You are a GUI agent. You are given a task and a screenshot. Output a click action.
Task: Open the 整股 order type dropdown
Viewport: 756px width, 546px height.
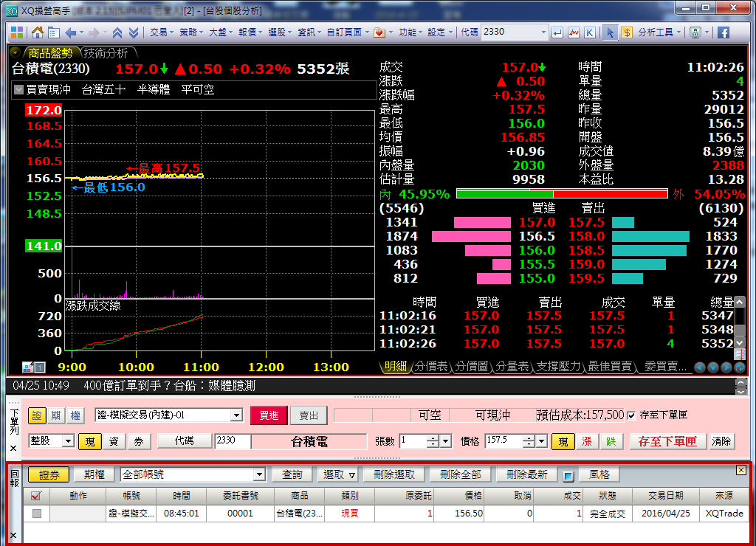(x=67, y=441)
